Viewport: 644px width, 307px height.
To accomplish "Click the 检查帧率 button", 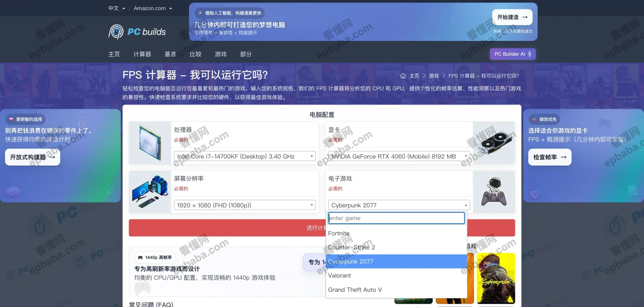I will pos(550,157).
